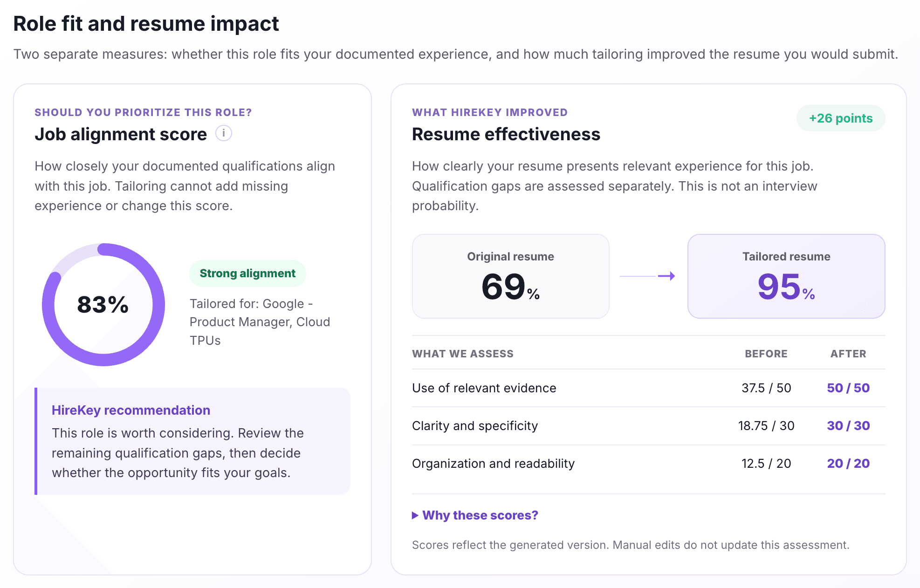The image size is (920, 588).
Task: Select the Original resume 69% card
Action: 511,276
